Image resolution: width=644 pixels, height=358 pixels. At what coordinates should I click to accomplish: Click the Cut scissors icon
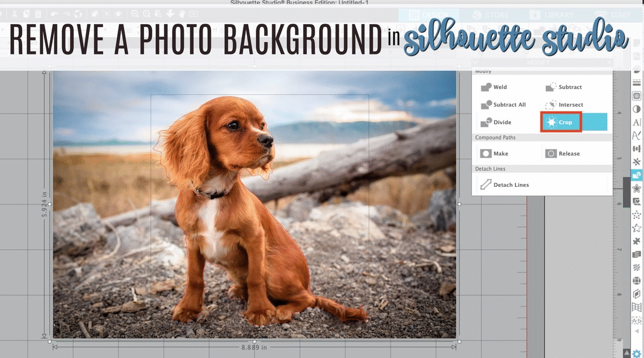(x=15, y=14)
